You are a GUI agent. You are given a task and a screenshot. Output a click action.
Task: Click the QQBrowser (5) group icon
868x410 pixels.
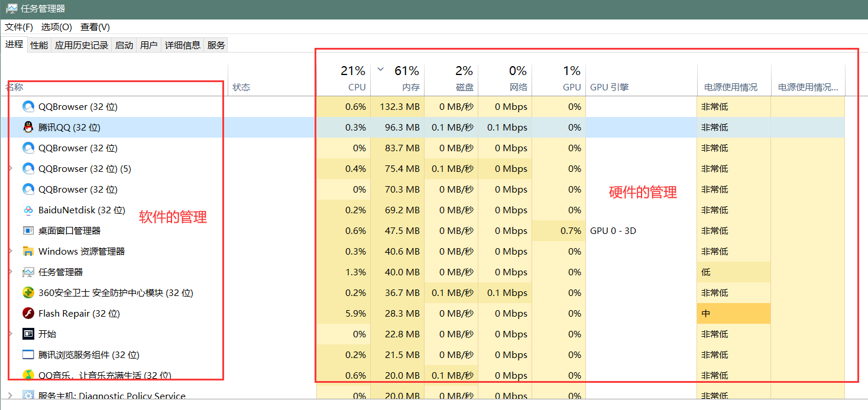click(x=28, y=169)
